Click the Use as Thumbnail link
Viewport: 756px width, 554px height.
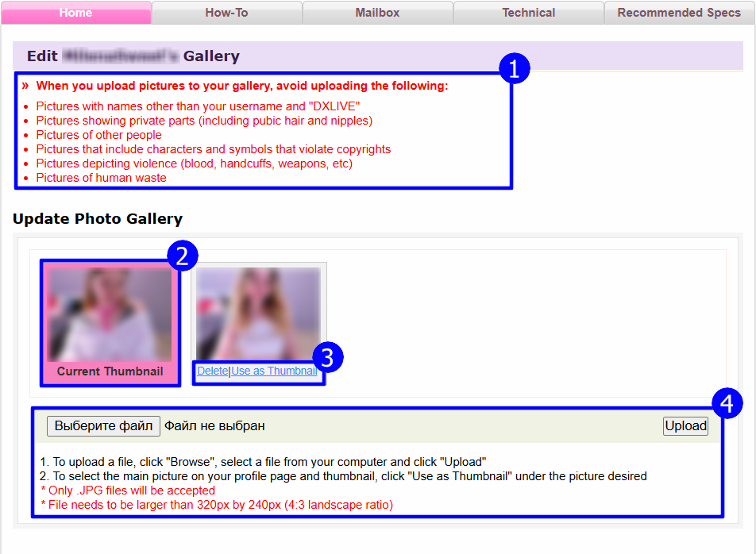[274, 371]
